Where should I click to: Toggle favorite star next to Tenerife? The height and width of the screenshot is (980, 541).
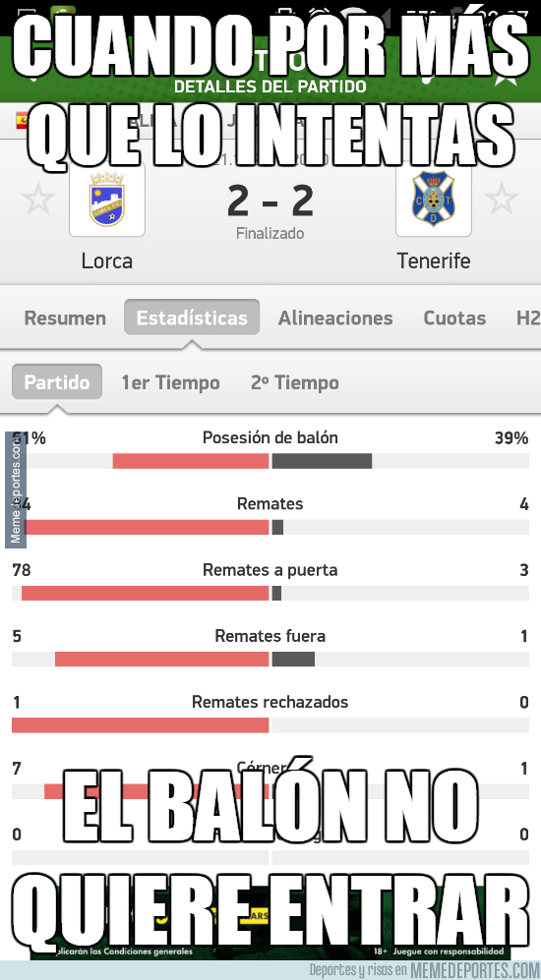pos(502,200)
